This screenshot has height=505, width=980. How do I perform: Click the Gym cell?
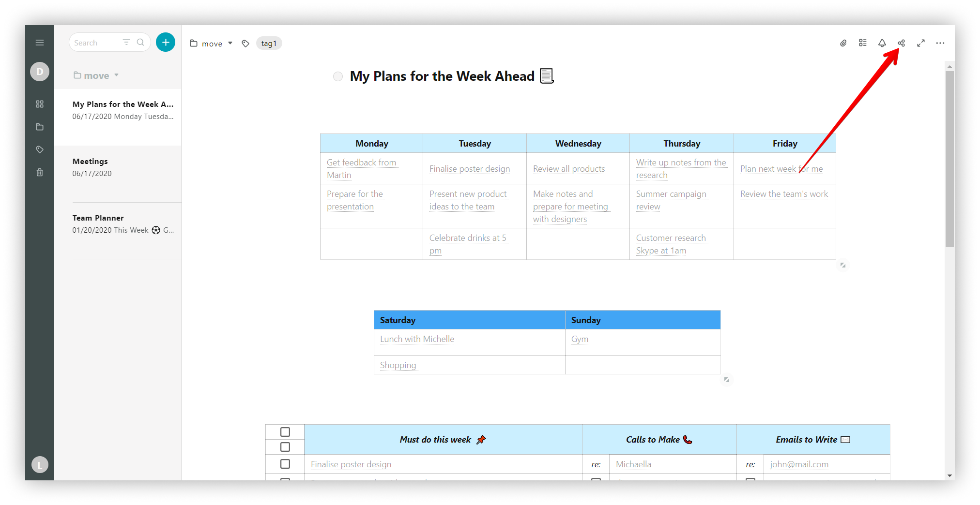643,342
